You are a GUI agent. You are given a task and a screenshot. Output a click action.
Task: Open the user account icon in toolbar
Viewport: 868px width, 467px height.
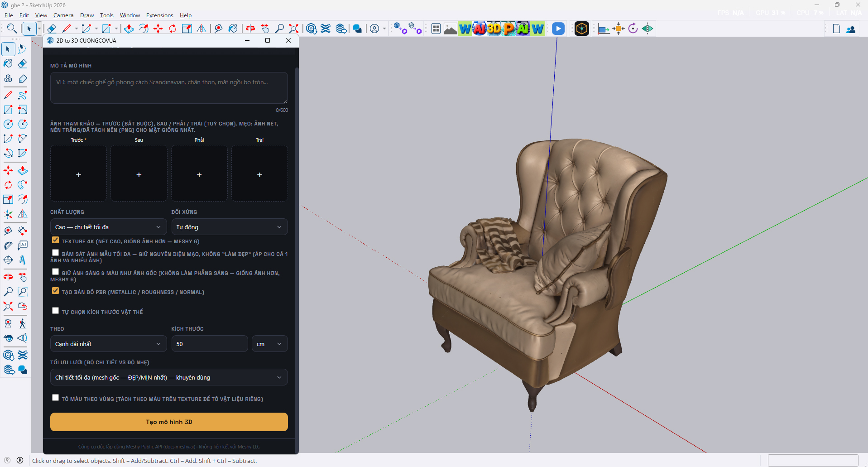[374, 29]
